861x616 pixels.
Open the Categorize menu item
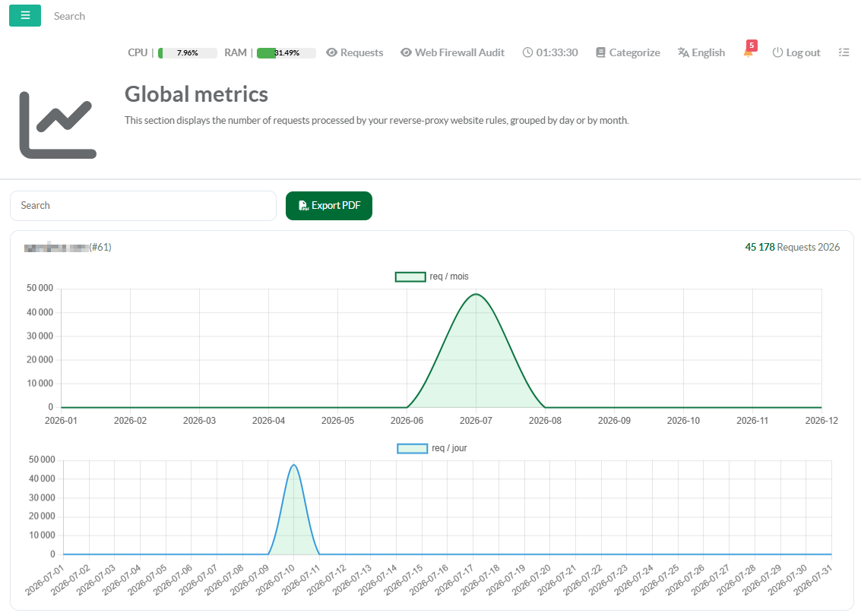coord(628,52)
